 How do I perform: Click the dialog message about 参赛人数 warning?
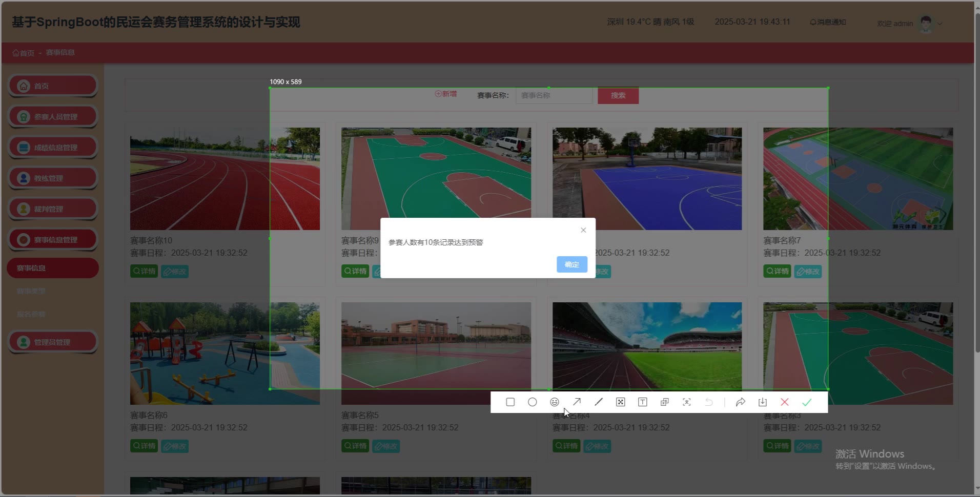pyautogui.click(x=436, y=242)
